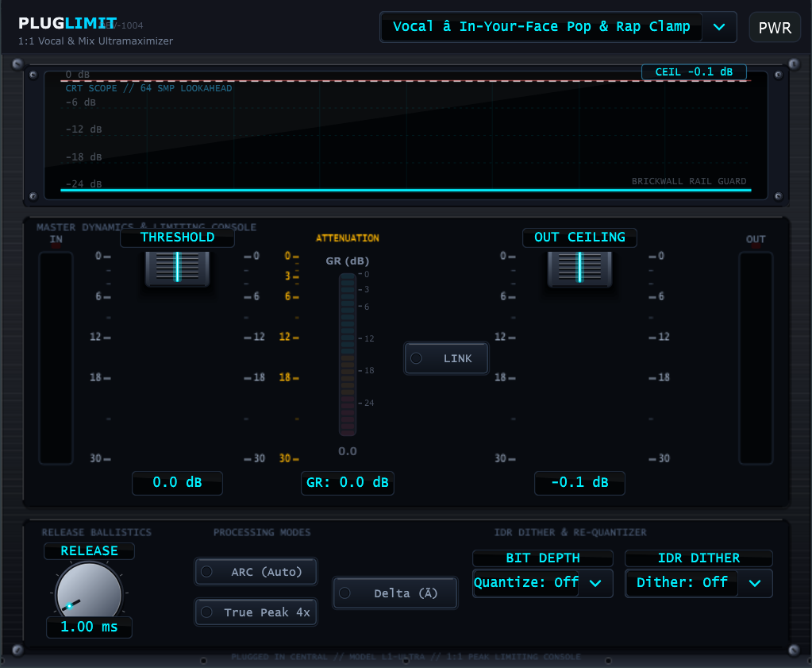Click the out ceiling -0.1 dB value field
Screen dimensions: 812x668
tap(579, 482)
